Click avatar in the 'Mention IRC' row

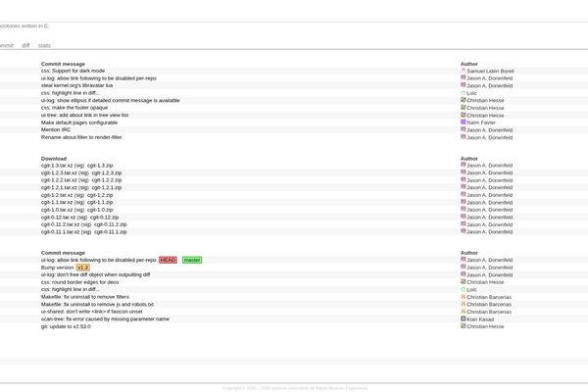464,129
